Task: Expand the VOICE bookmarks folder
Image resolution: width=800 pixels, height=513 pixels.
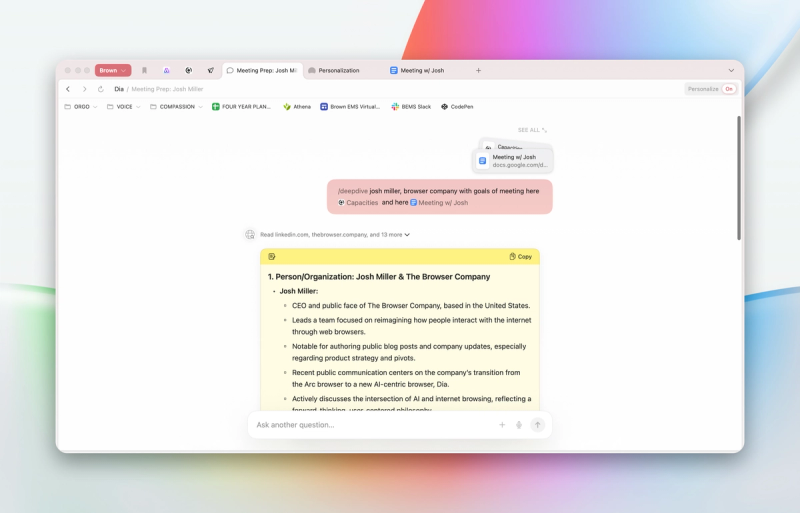Action: coord(123,107)
